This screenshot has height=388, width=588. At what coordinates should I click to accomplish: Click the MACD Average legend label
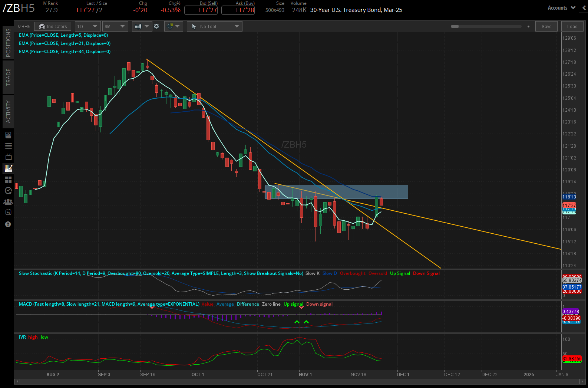point(225,304)
